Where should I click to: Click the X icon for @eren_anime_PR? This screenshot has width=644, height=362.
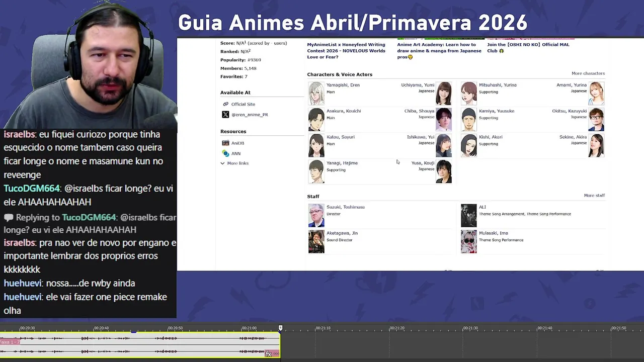225,115
